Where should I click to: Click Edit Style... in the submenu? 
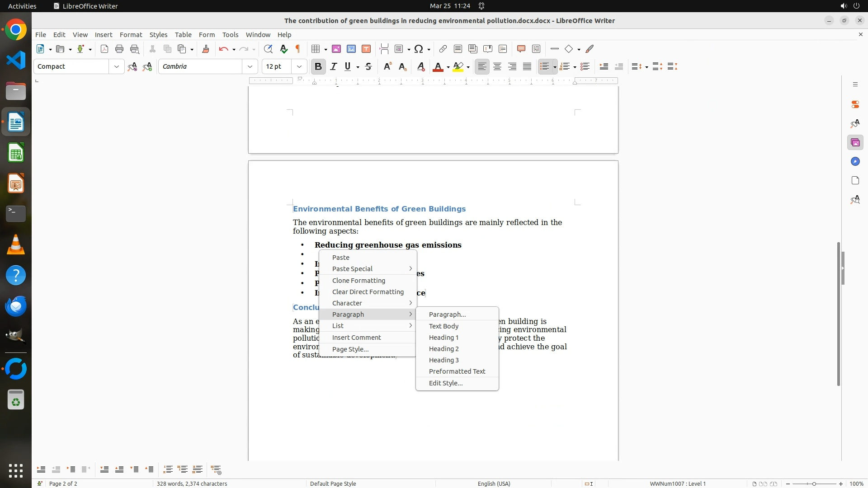click(445, 383)
